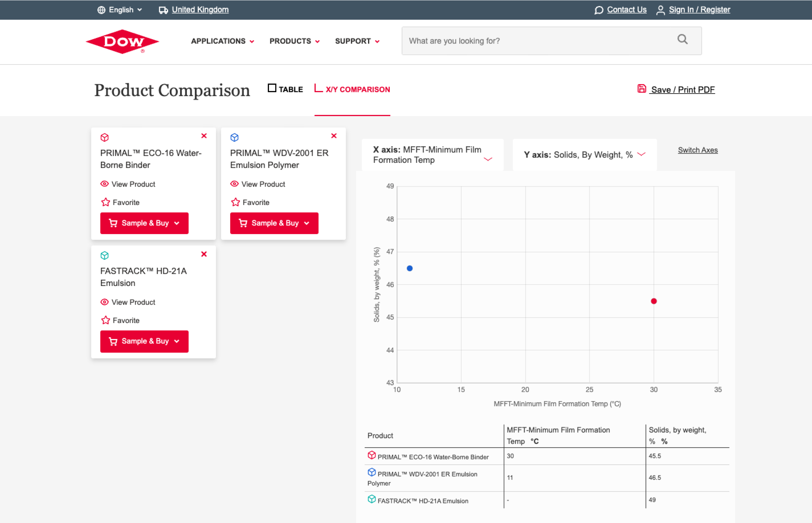
Task: Mark FASTRACK HD-21A Emulsion as favorite
Action: click(106, 320)
